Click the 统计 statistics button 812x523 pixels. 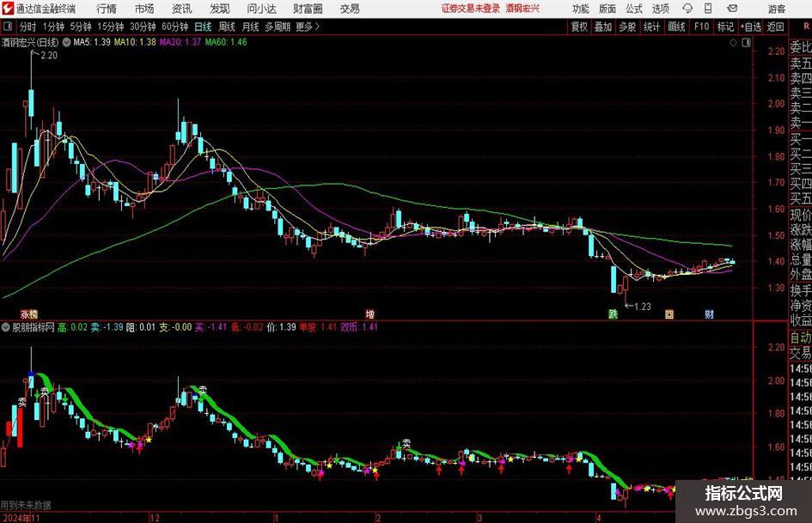coord(652,27)
